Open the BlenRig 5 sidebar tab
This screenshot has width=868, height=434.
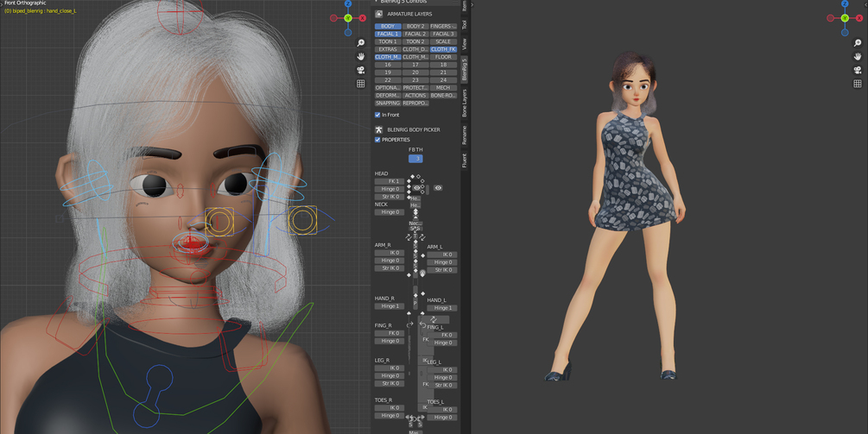click(465, 69)
